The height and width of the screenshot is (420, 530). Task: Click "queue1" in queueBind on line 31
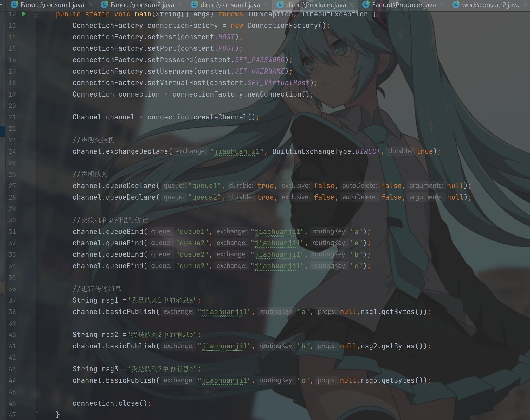point(192,232)
